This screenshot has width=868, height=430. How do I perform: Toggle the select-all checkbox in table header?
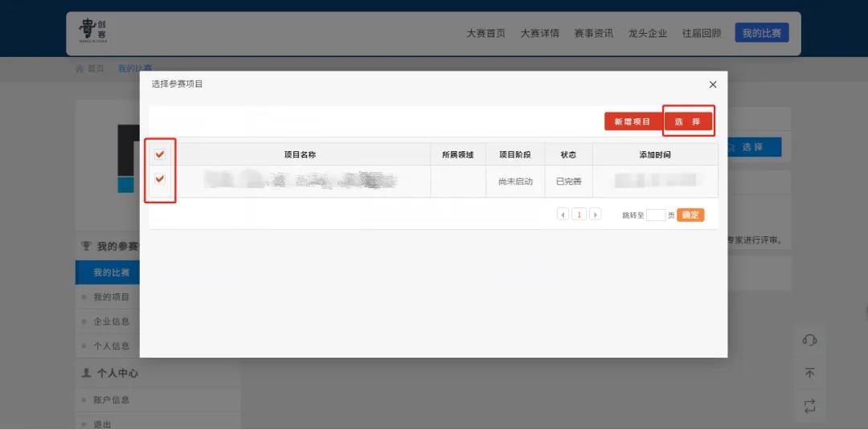[x=160, y=154]
